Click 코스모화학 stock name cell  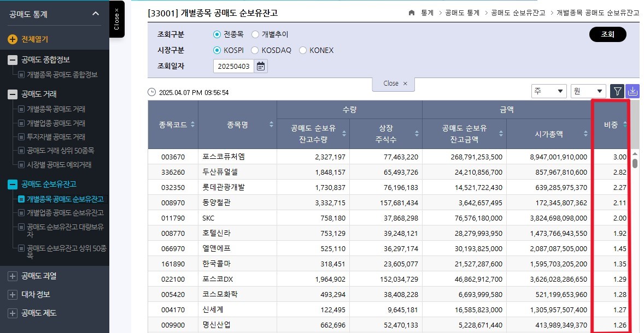(x=237, y=294)
